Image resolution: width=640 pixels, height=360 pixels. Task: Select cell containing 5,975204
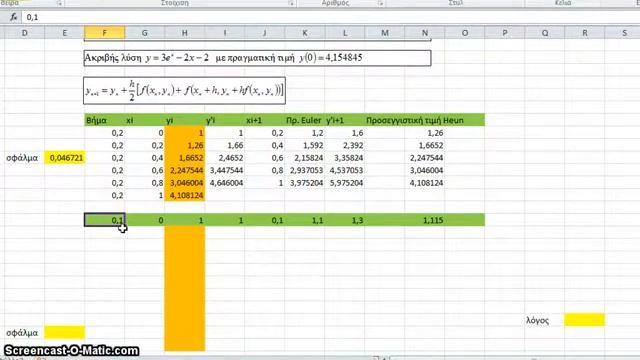[x=344, y=183]
